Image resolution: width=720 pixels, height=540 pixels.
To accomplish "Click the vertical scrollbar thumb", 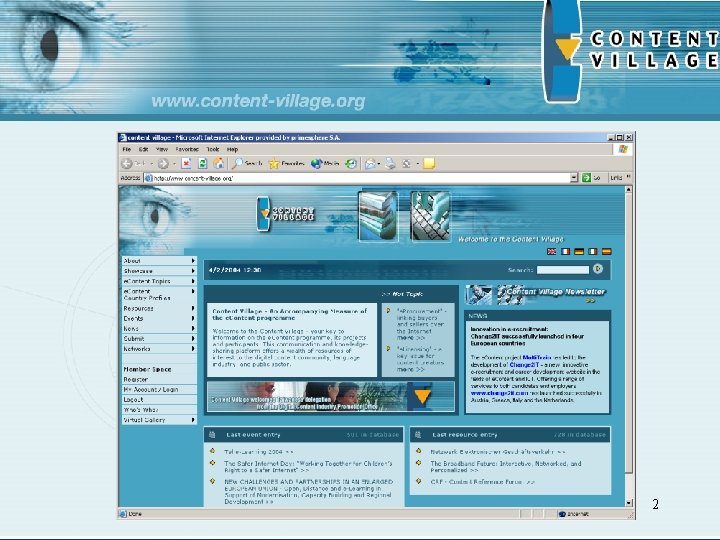I will pyautogui.click(x=629, y=334).
